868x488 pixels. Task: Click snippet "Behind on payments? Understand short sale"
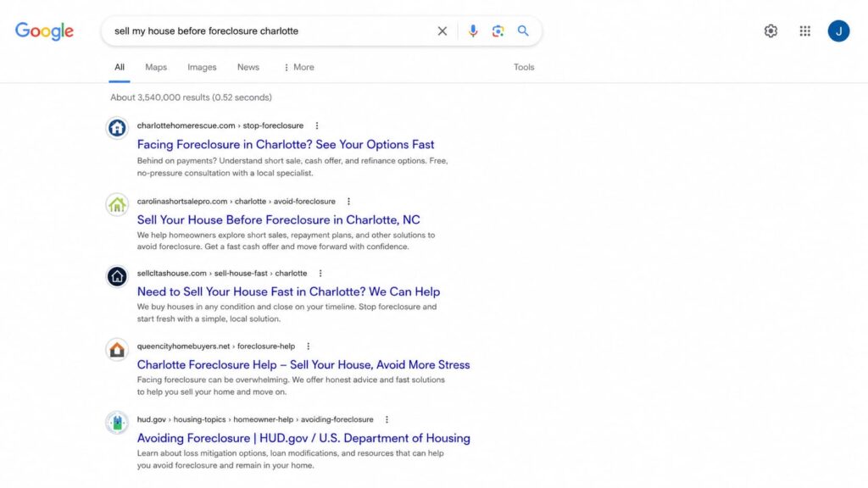(292, 167)
